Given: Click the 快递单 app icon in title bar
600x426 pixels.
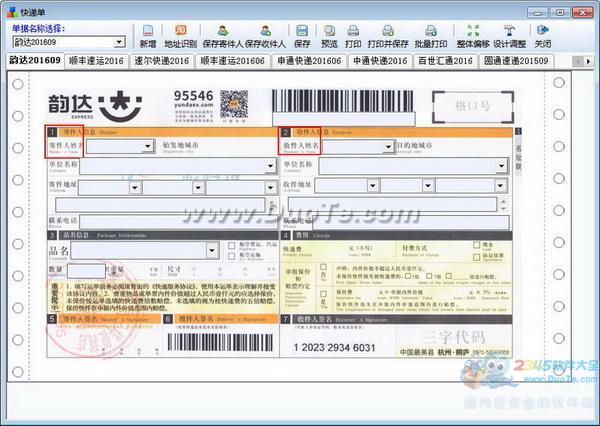Looking at the screenshot, I should [12, 12].
